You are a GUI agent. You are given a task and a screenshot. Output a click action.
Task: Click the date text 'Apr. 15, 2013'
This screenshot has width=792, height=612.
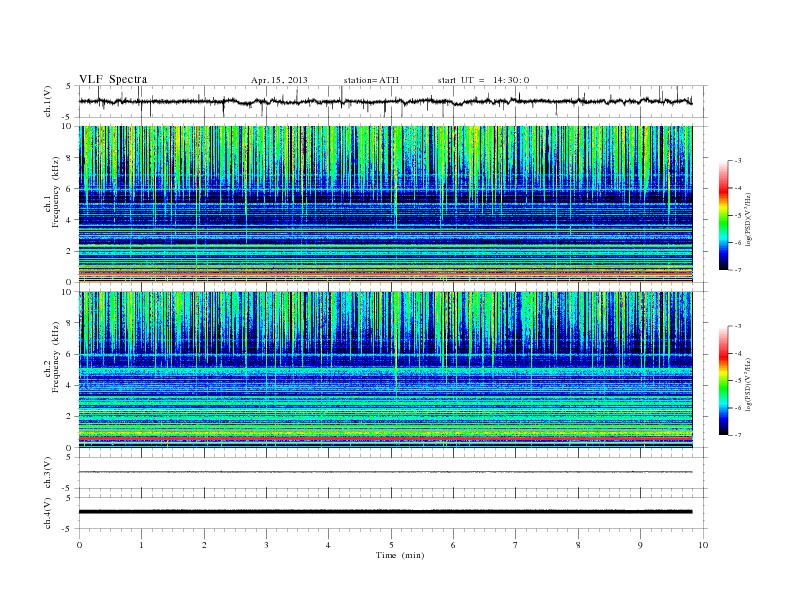click(279, 80)
